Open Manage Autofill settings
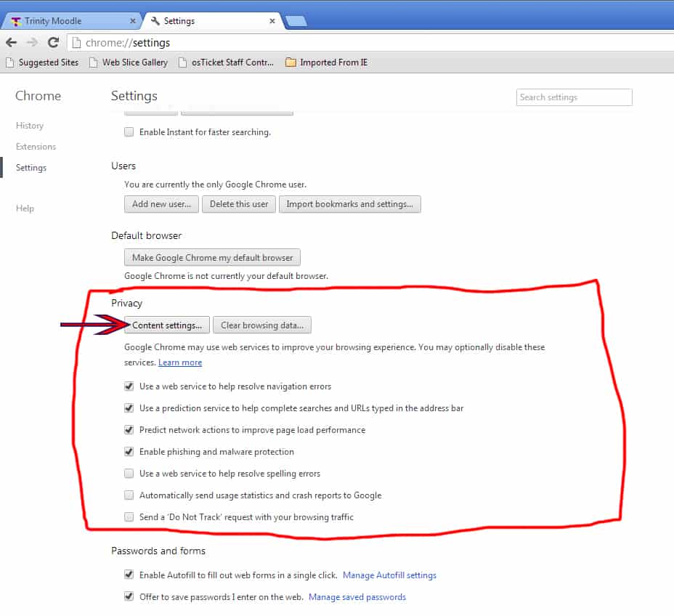674x616 pixels. [389, 575]
